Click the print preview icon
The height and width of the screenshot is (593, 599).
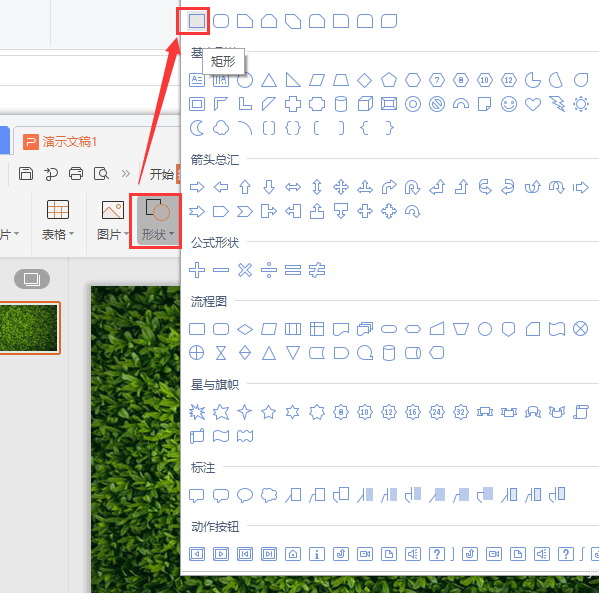101,173
